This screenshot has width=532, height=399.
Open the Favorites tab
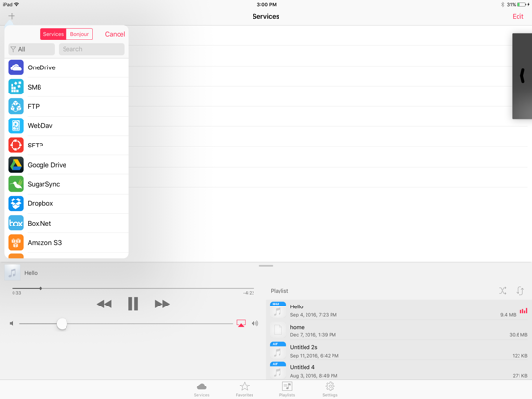click(244, 389)
